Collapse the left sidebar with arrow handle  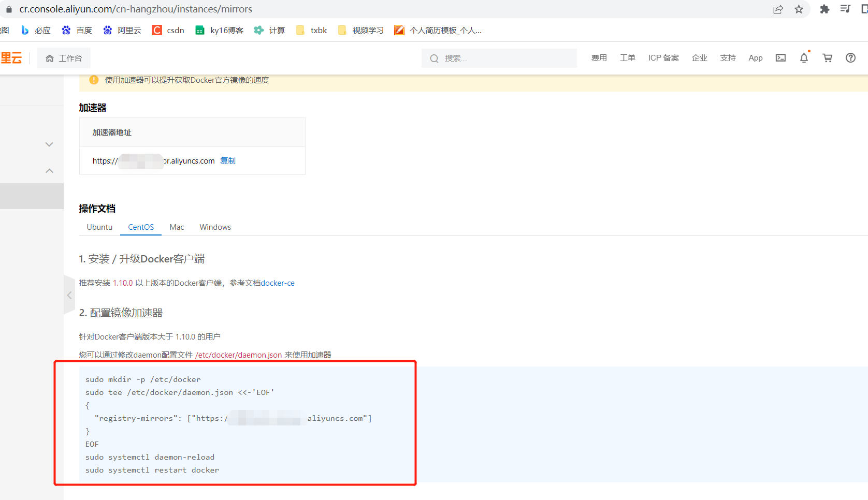(x=69, y=295)
